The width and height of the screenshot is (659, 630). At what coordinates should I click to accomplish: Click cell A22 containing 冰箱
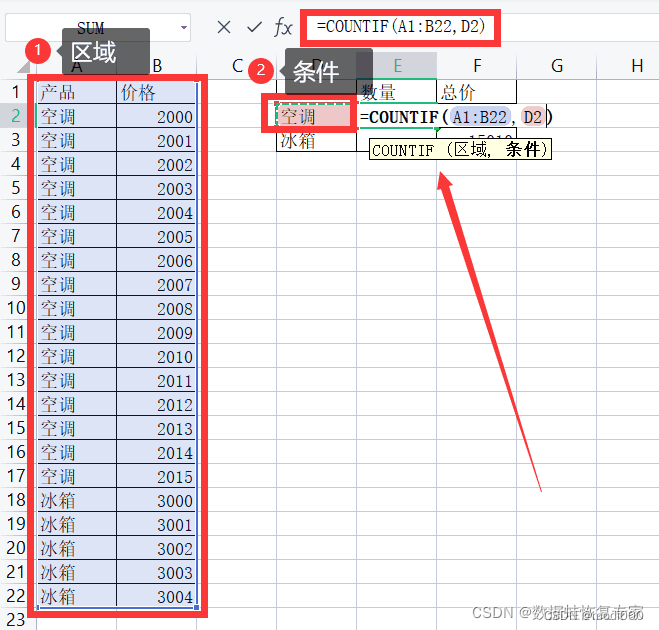[76, 596]
